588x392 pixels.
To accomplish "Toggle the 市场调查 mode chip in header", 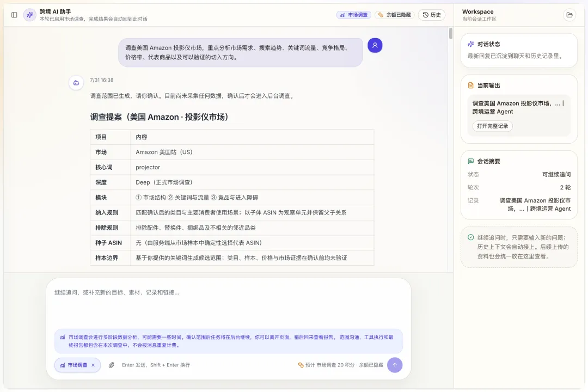I will pos(354,15).
